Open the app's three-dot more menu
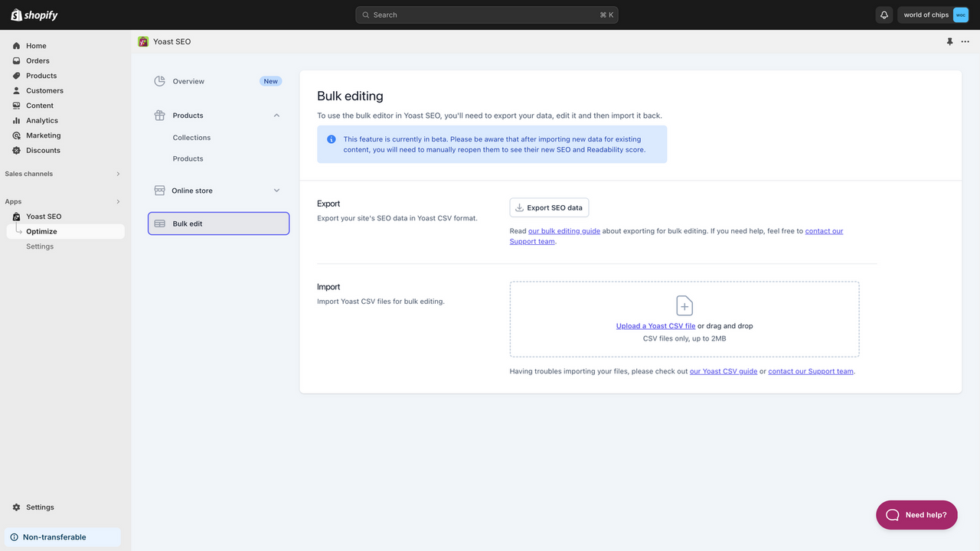 point(965,41)
